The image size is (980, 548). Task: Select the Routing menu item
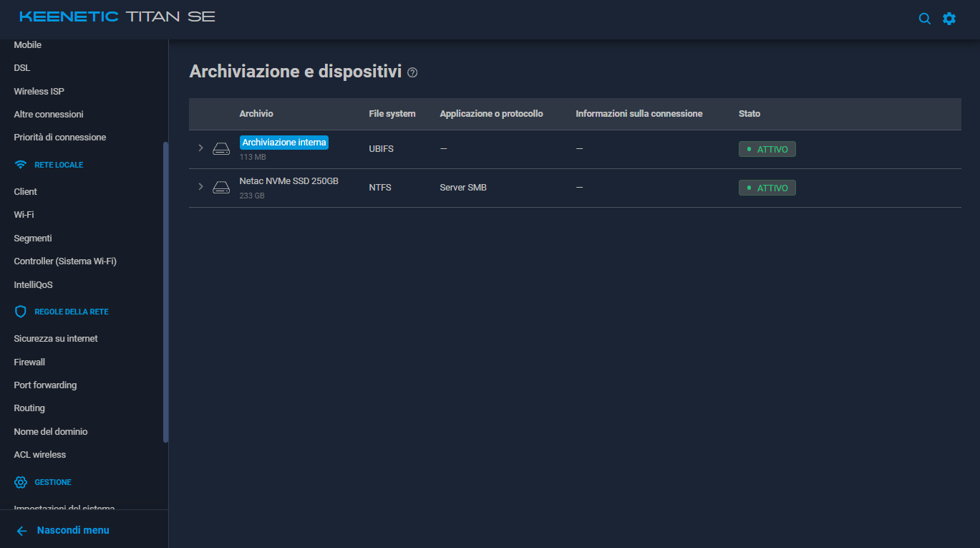click(x=29, y=408)
